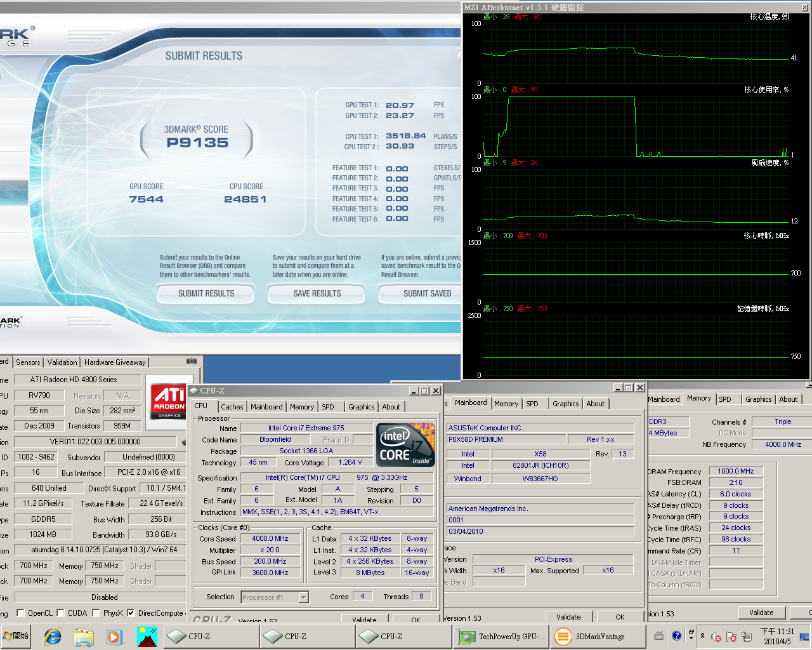Open About tab in front CPU-Z window
The height and width of the screenshot is (650, 812).
click(x=391, y=407)
